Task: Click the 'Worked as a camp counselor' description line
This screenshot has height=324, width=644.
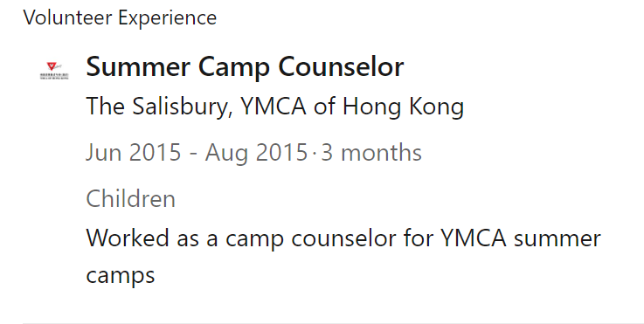Action: click(x=343, y=238)
